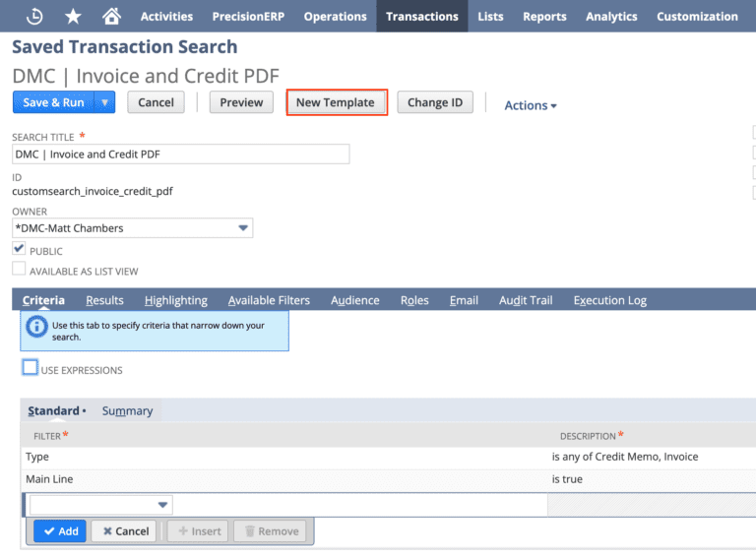Click the Add button with the checkmark

pyautogui.click(x=60, y=531)
